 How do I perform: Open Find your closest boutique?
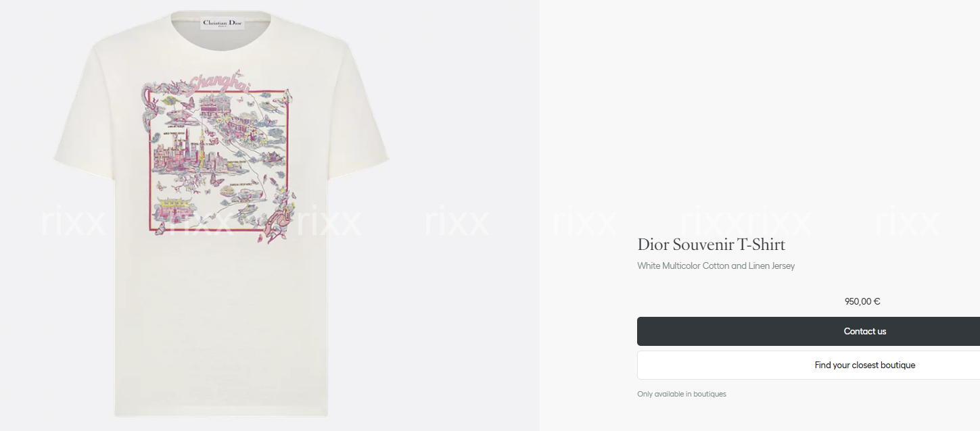pyautogui.click(x=808, y=365)
